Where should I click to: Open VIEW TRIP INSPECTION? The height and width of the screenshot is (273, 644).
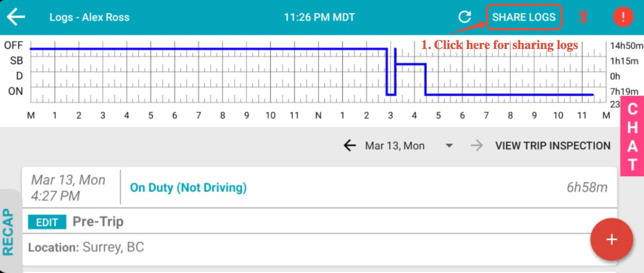[x=553, y=145]
